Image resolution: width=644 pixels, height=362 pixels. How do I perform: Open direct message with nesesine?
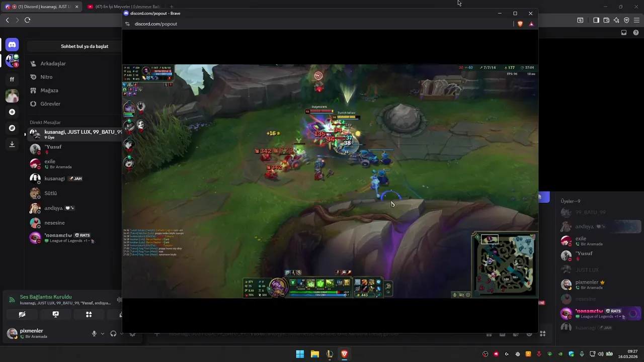pyautogui.click(x=74, y=223)
